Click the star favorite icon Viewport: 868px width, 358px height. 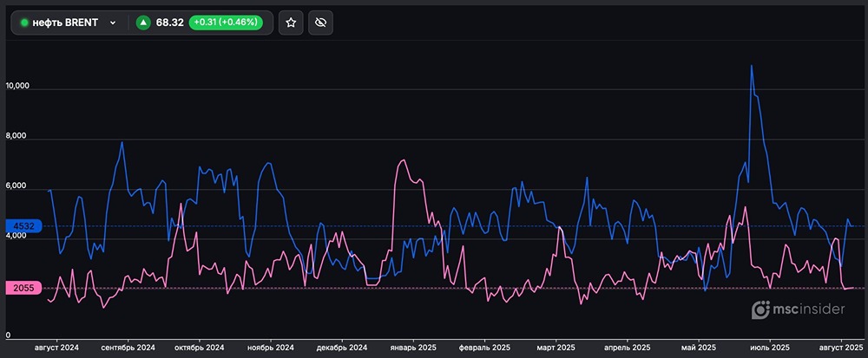(291, 23)
